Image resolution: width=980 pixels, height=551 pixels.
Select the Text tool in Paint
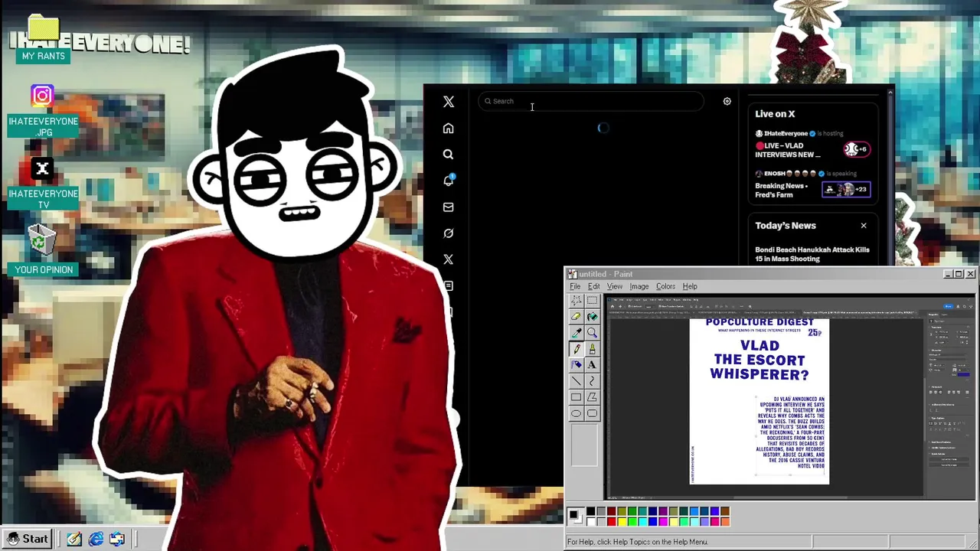592,365
